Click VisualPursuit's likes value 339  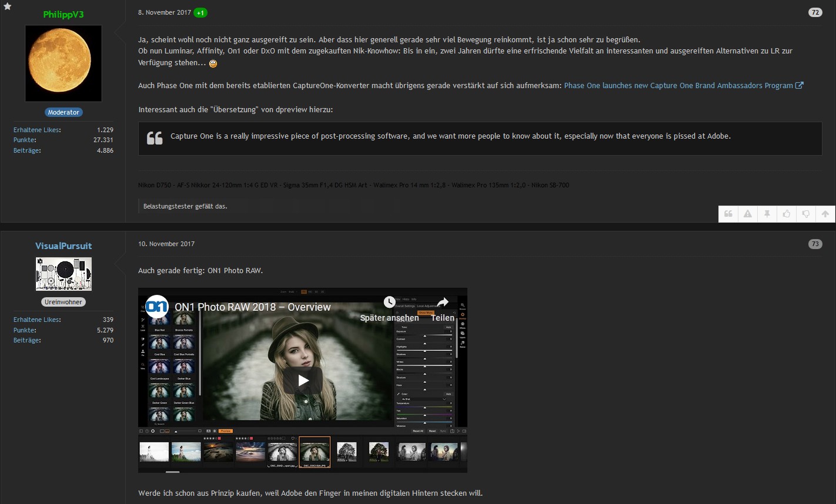pyautogui.click(x=108, y=320)
